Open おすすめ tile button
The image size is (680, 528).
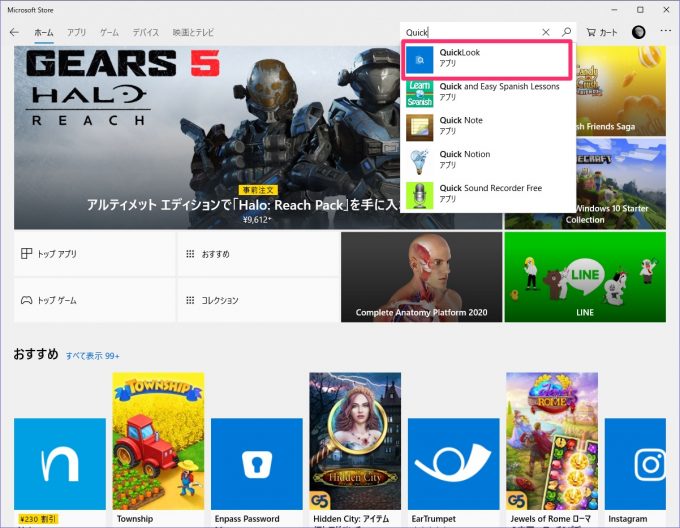point(258,254)
